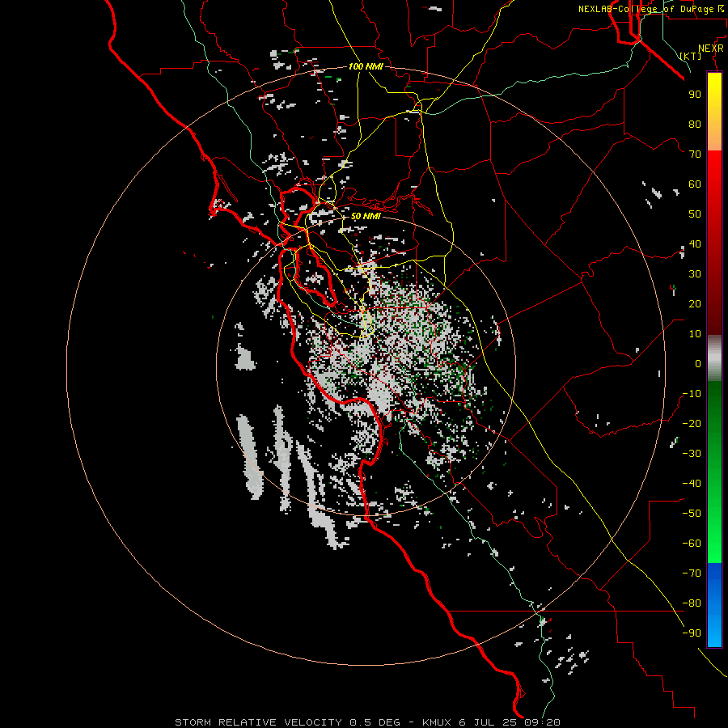Click the "40" value on the velocity scale
This screenshot has width=728, height=728.
tap(695, 243)
